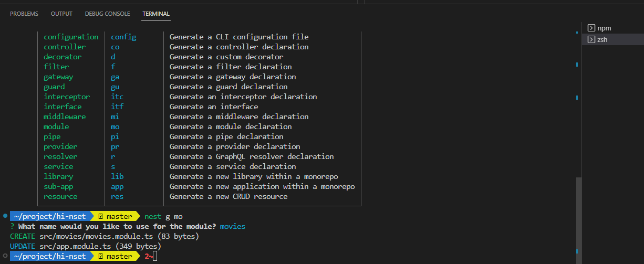This screenshot has height=264, width=644.
Task: Switch to the DEBUG CONSOLE tab
Action: point(107,14)
